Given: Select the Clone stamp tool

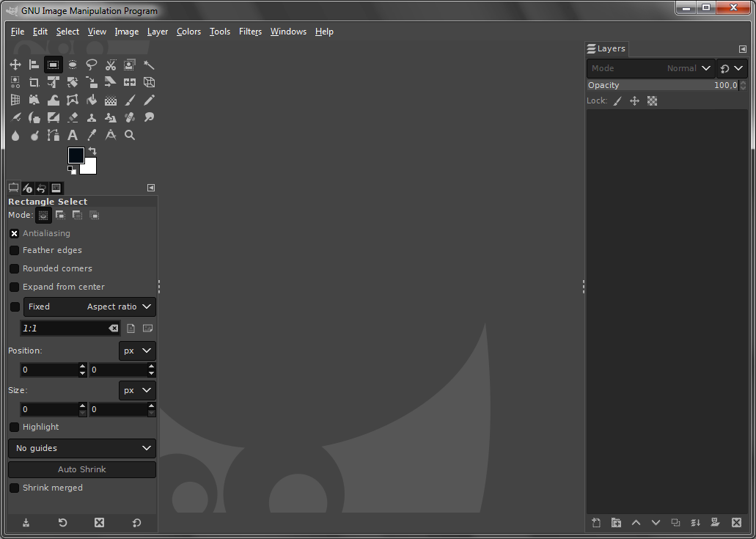Looking at the screenshot, I should point(91,117).
